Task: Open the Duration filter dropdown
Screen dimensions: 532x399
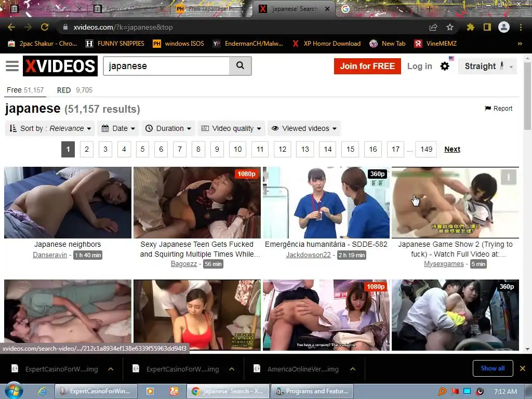Action: click(x=168, y=129)
